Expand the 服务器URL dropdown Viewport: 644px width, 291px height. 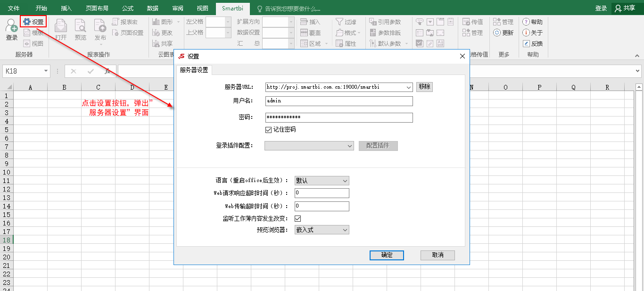pos(408,87)
